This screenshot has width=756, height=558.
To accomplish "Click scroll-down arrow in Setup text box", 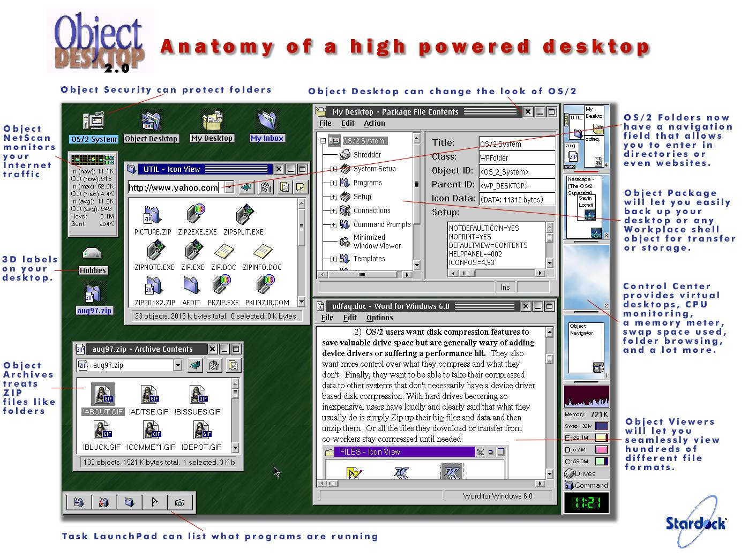I will pos(549,263).
